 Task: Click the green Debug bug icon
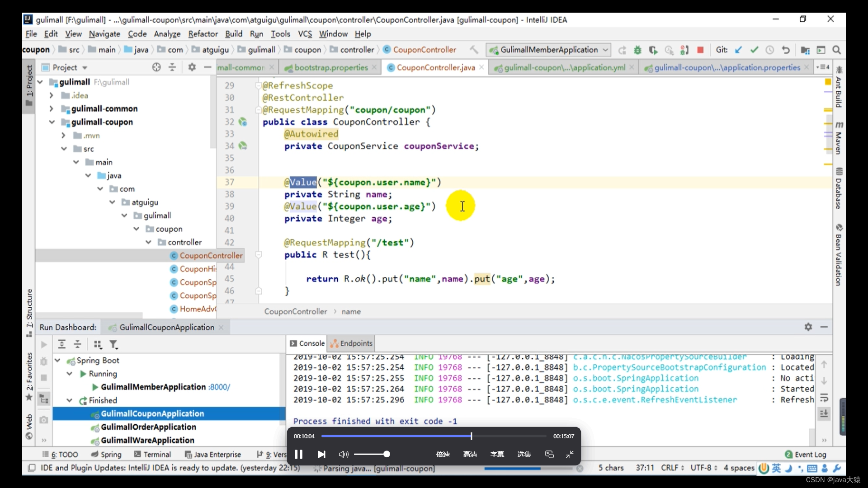click(x=637, y=50)
